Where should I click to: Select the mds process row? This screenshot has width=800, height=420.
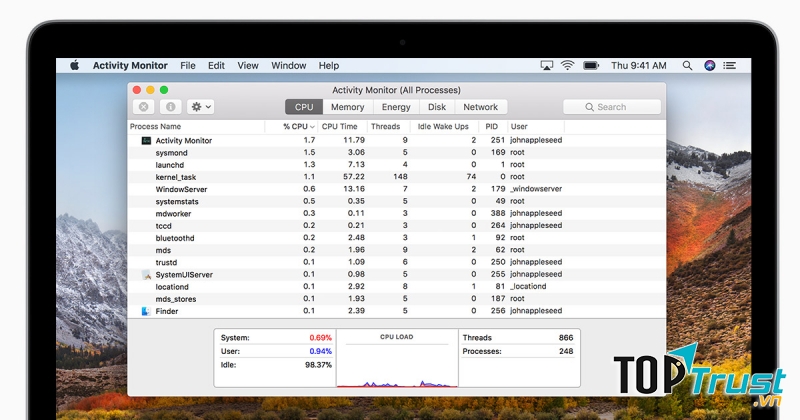396,250
